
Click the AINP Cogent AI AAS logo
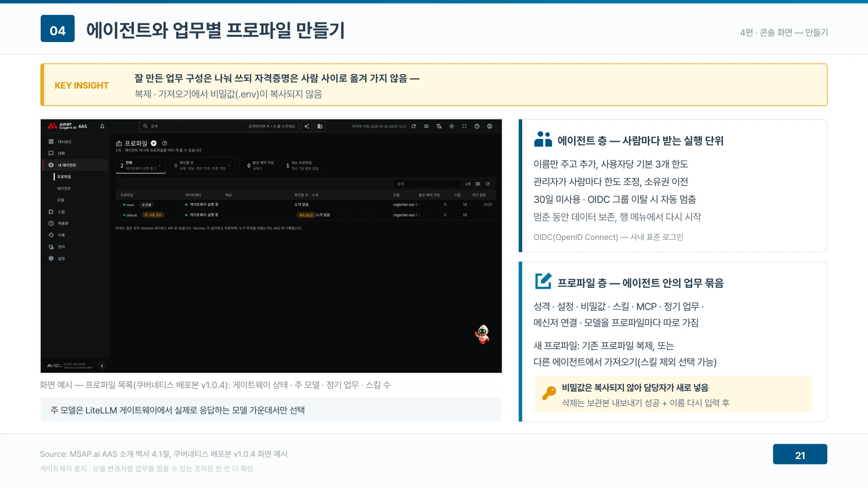tap(67, 127)
